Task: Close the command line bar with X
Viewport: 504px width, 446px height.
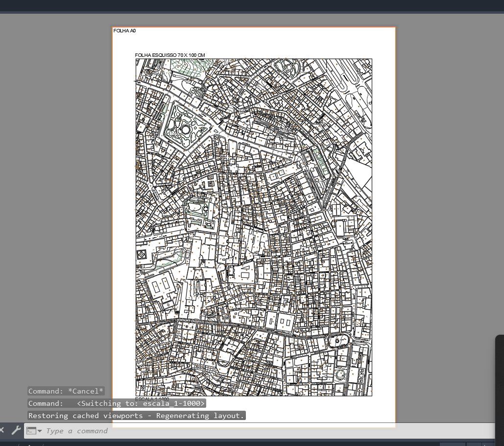Action: pyautogui.click(x=2, y=430)
